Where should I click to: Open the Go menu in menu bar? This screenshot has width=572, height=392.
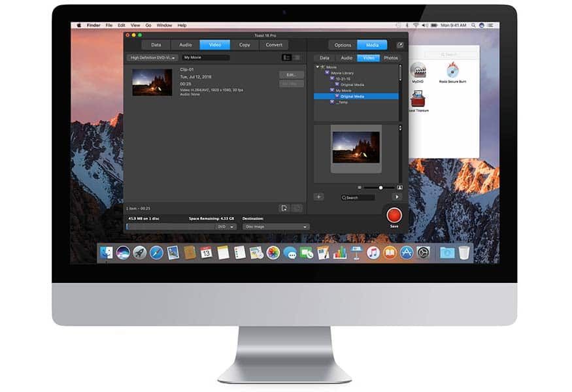coord(148,25)
